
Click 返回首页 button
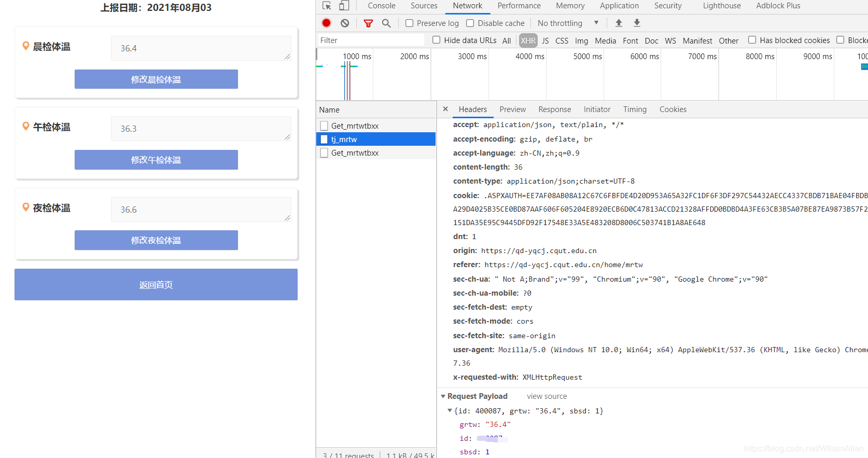tap(156, 284)
